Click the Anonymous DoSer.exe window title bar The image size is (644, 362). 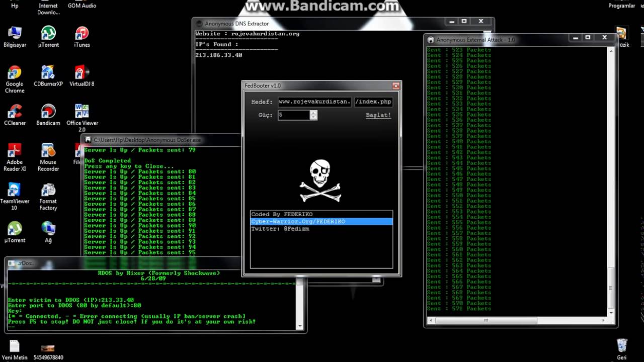pos(162,140)
